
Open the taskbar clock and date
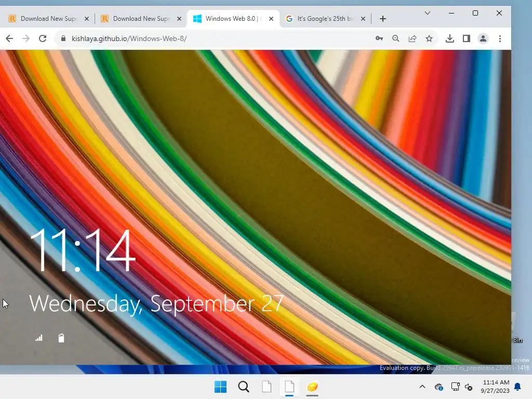[495, 387]
